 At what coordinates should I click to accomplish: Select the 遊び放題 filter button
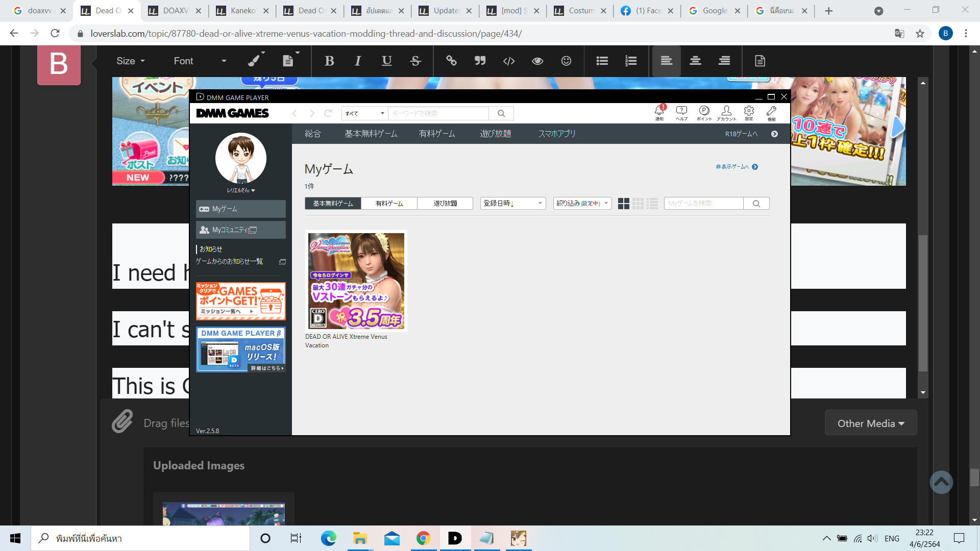(445, 204)
